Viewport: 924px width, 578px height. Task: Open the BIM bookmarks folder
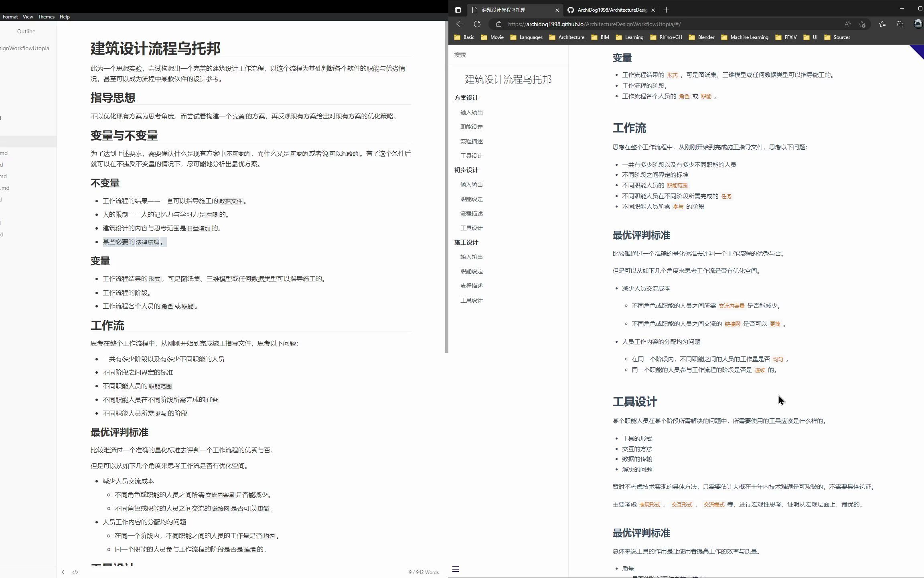point(600,37)
